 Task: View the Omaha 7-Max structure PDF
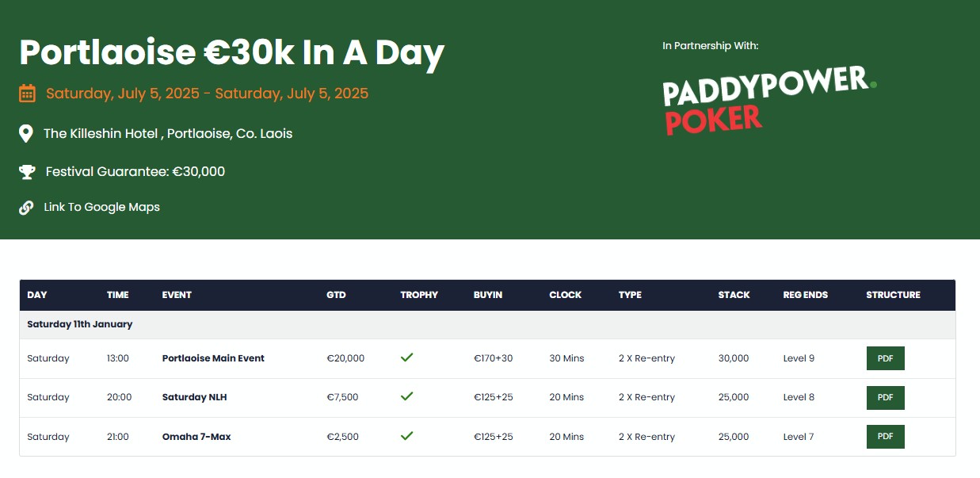pyautogui.click(x=885, y=437)
